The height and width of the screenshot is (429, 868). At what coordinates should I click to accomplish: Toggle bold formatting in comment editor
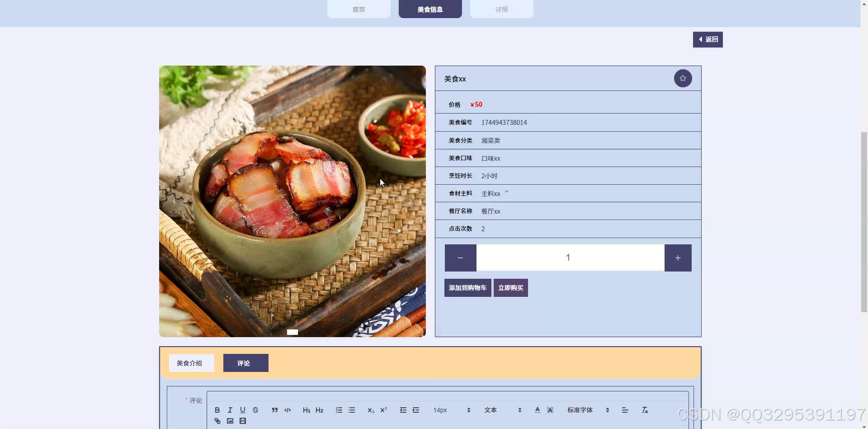pyautogui.click(x=217, y=410)
